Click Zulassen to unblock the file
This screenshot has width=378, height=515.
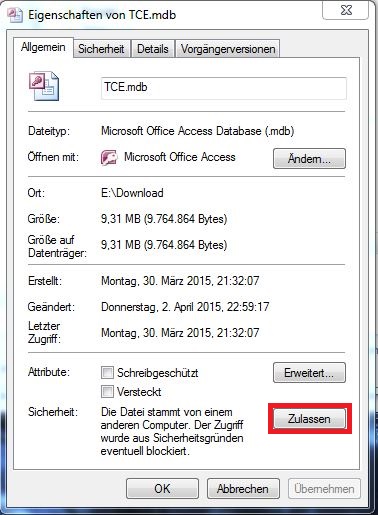tap(309, 419)
